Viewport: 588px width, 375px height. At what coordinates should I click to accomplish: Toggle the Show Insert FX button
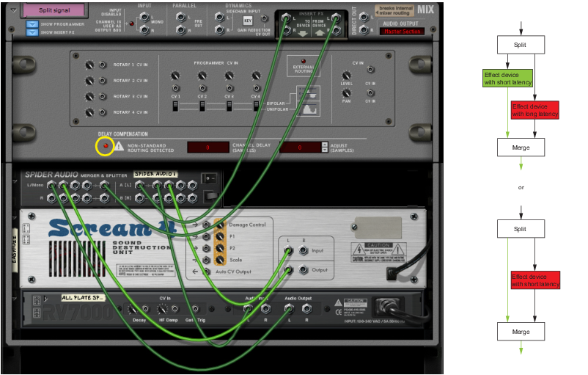coord(33,32)
